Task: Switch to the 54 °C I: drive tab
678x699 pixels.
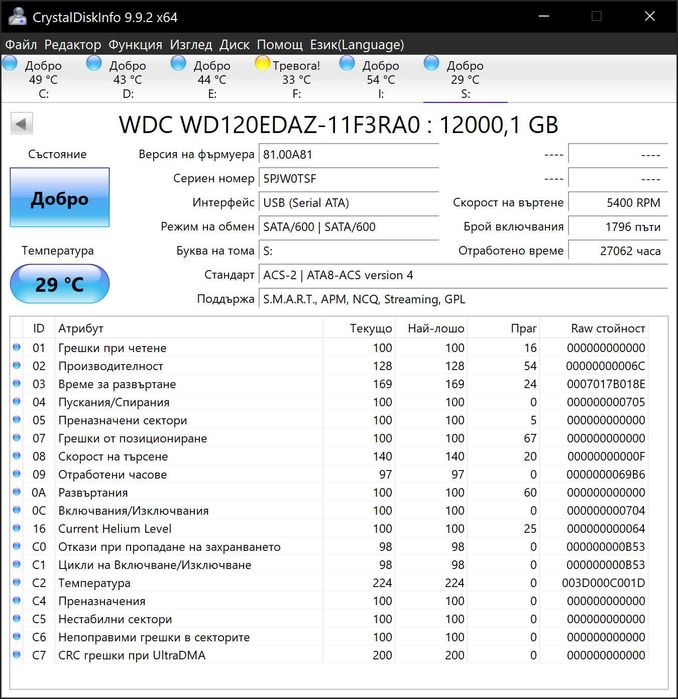Action: (380, 79)
